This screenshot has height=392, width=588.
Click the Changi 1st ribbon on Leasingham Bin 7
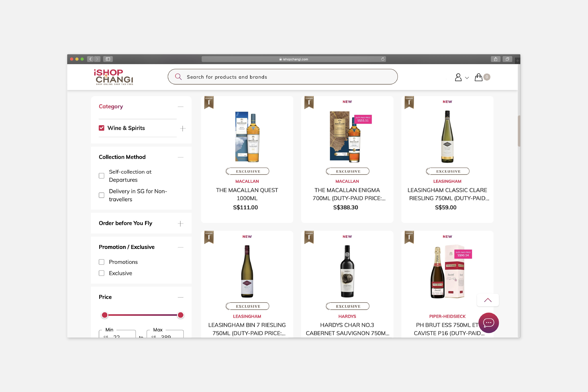click(209, 237)
